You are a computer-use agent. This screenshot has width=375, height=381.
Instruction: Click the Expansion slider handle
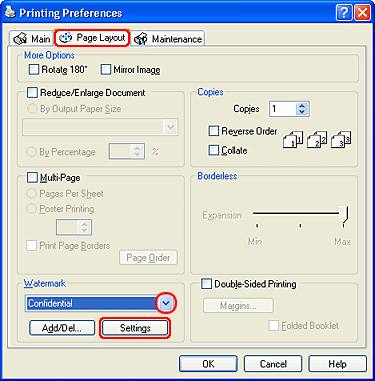(344, 215)
